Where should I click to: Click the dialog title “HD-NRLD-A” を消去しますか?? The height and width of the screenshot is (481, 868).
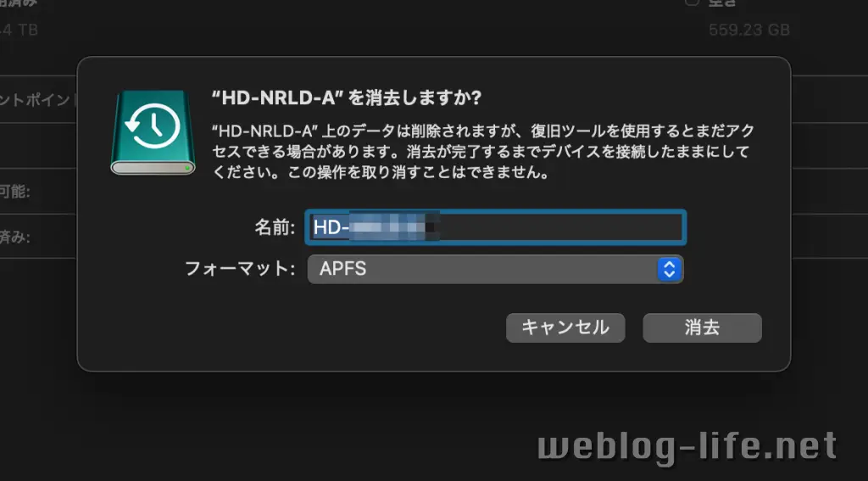pyautogui.click(x=347, y=98)
